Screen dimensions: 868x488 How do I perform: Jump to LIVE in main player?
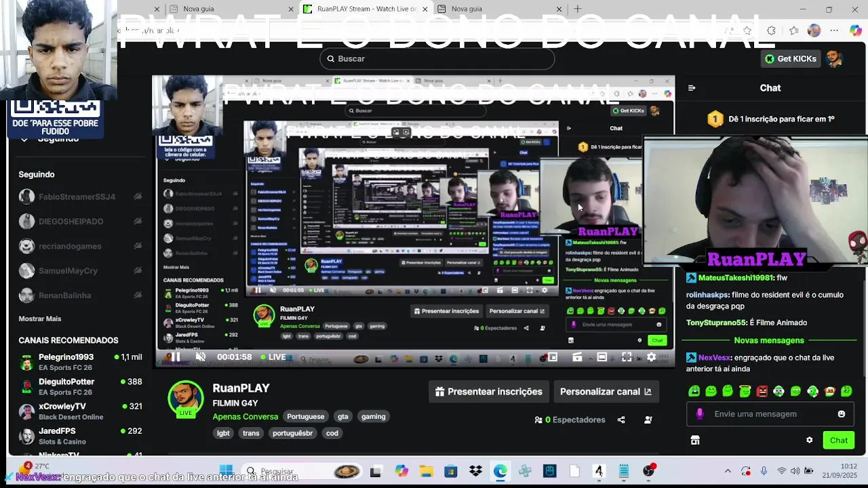272,357
